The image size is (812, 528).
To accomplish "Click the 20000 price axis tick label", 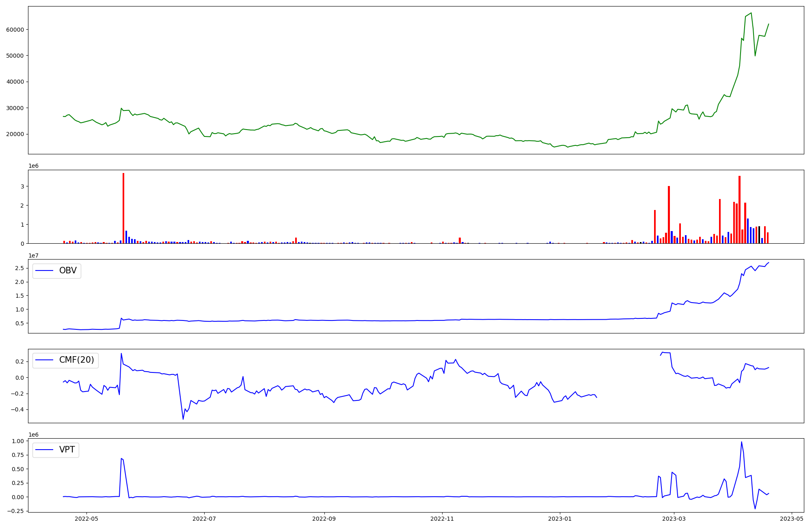I will 15,134.
